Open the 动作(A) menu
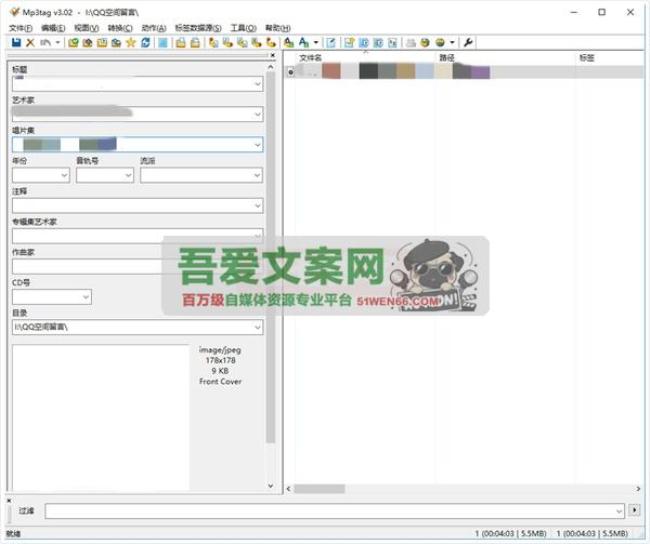The width and height of the screenshot is (650, 544). coord(154,28)
